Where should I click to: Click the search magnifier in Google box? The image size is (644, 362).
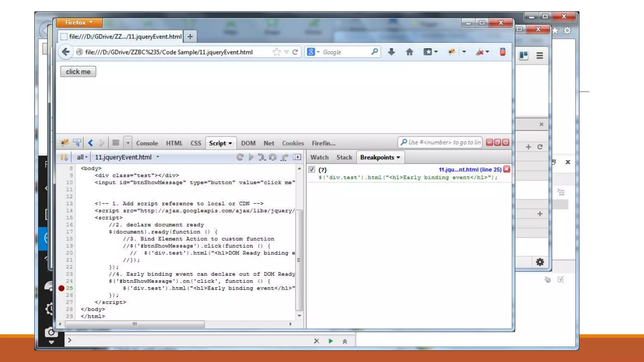point(375,52)
